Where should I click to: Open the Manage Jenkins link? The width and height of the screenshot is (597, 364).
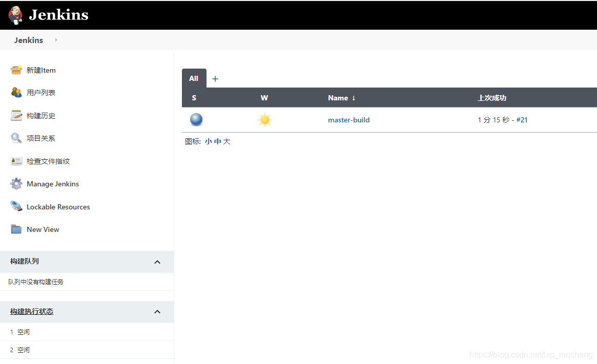tap(53, 184)
